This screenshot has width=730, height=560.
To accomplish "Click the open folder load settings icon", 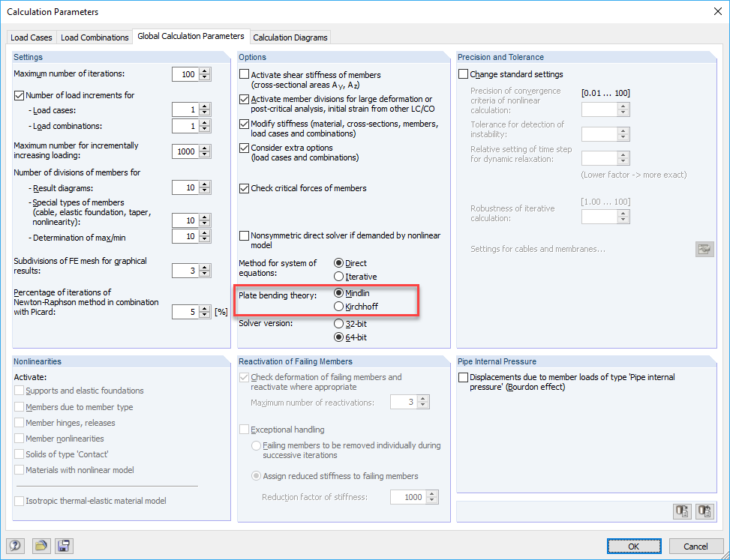I will (41, 545).
